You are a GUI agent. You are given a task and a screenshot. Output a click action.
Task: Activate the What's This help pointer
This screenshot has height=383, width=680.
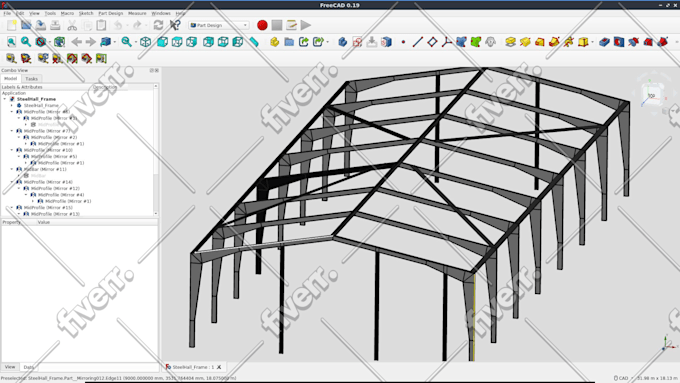pyautogui.click(x=175, y=25)
